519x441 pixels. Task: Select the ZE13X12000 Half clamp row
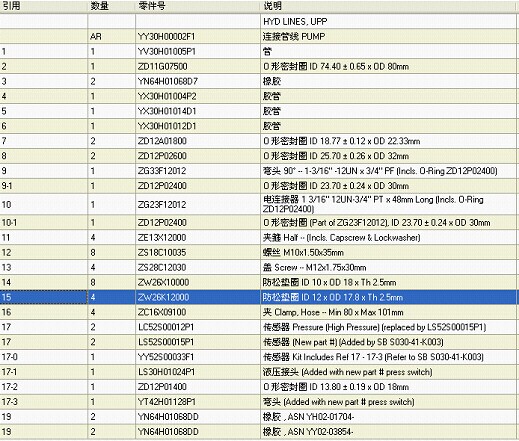coord(259,238)
